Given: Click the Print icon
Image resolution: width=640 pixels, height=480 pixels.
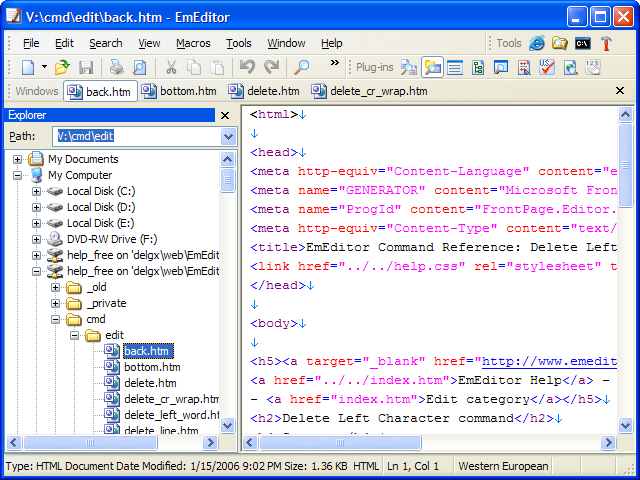Looking at the screenshot, I should click(116, 67).
